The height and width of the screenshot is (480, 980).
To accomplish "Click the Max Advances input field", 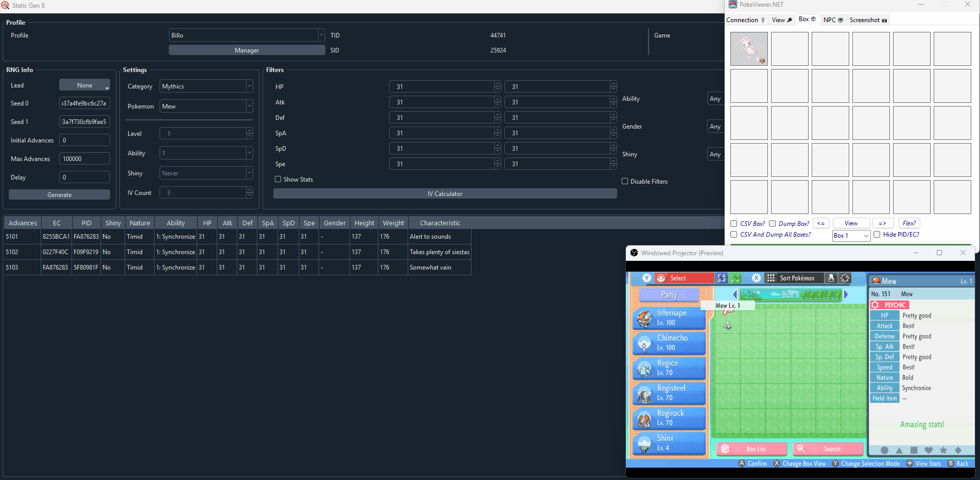I will tap(84, 158).
